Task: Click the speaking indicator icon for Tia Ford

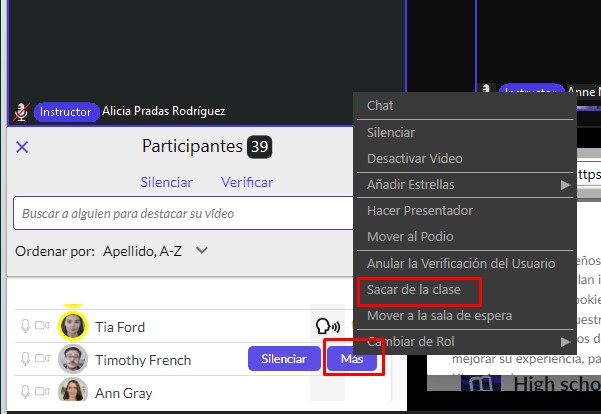Action: (x=328, y=327)
